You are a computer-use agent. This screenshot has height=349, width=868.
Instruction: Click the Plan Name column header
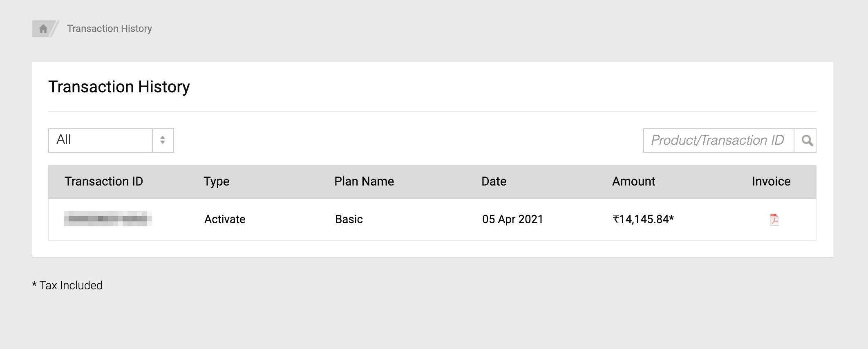click(364, 181)
